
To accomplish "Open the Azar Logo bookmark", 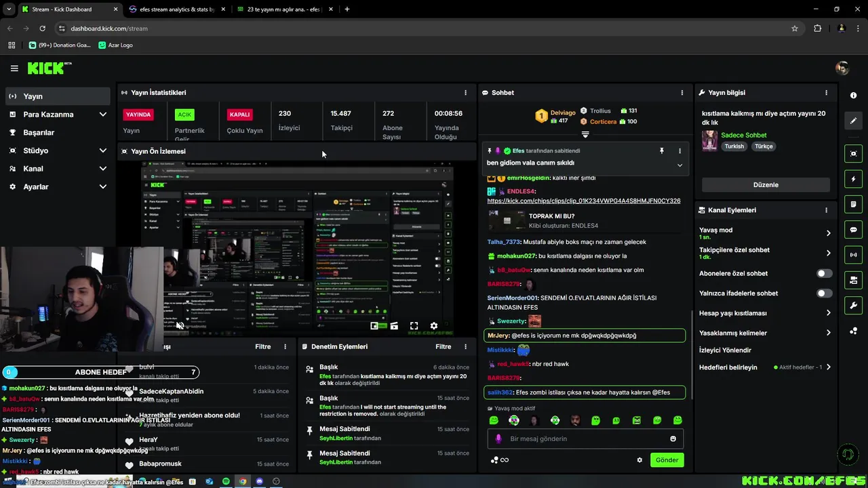I will pos(115,45).
